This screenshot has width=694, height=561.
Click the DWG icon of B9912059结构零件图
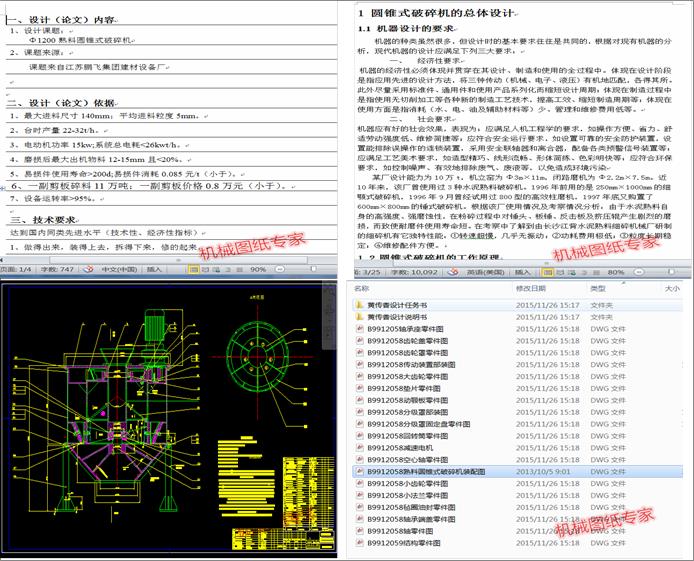(x=360, y=543)
